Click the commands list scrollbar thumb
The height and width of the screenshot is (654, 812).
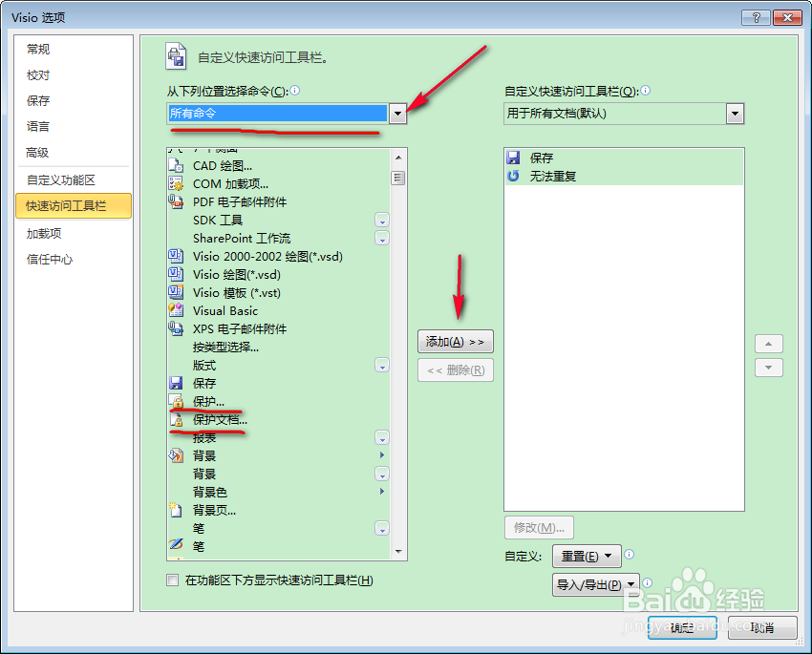tap(398, 178)
